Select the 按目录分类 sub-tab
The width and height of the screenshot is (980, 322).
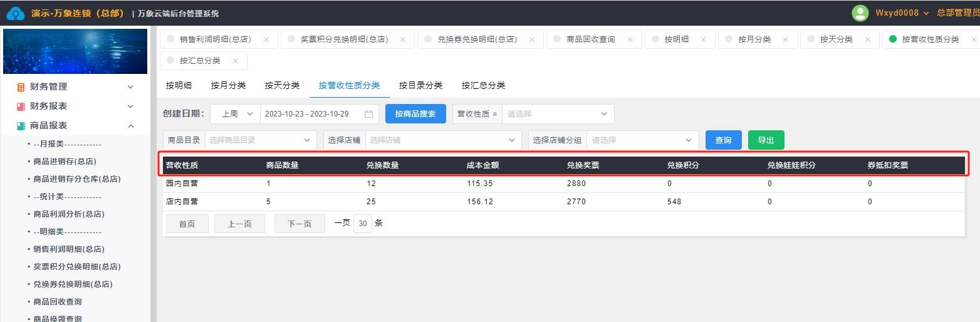coord(420,85)
